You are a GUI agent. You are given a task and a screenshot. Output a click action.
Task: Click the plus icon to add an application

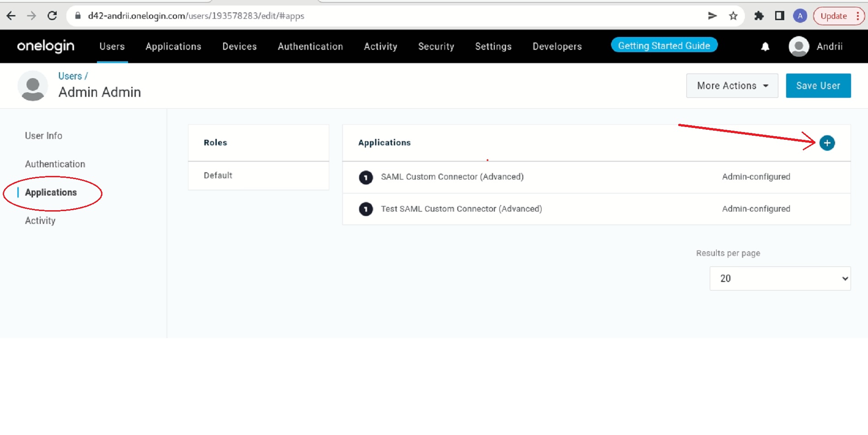pyautogui.click(x=827, y=143)
